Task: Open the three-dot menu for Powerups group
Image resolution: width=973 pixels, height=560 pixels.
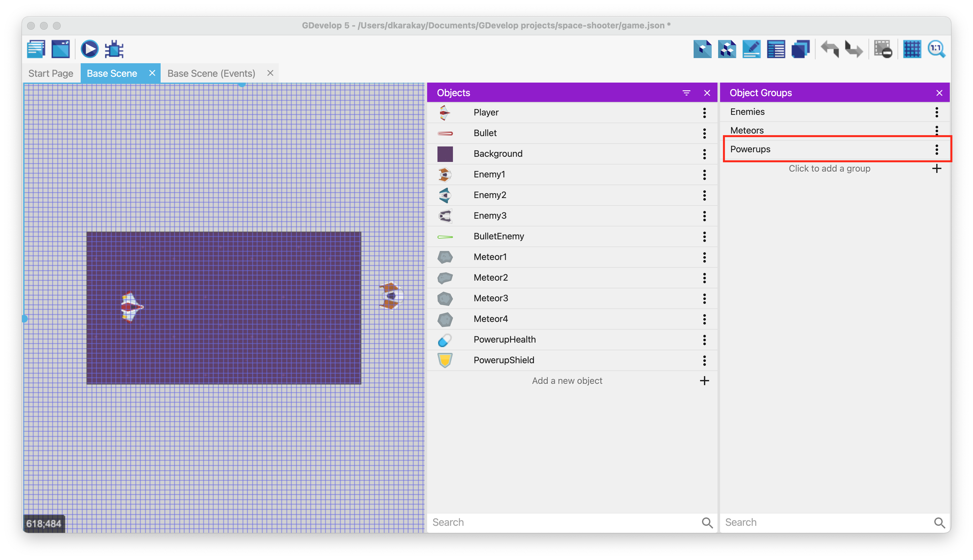Action: [937, 149]
